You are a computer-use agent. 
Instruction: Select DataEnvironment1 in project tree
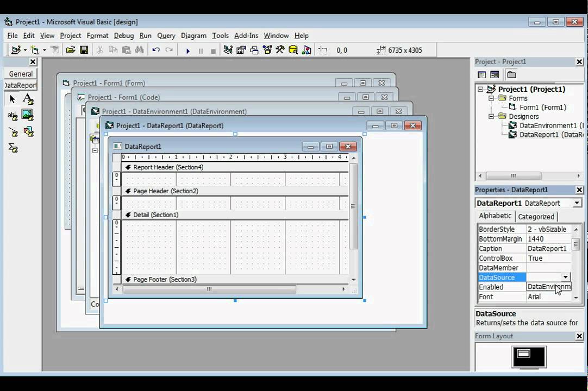coord(551,125)
